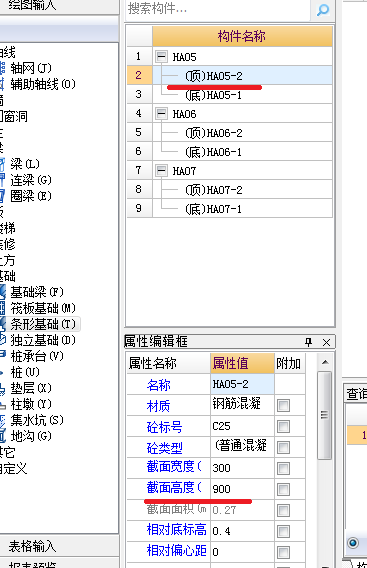Click the 截面高度 value 900
367x568 pixels.
pos(242,489)
